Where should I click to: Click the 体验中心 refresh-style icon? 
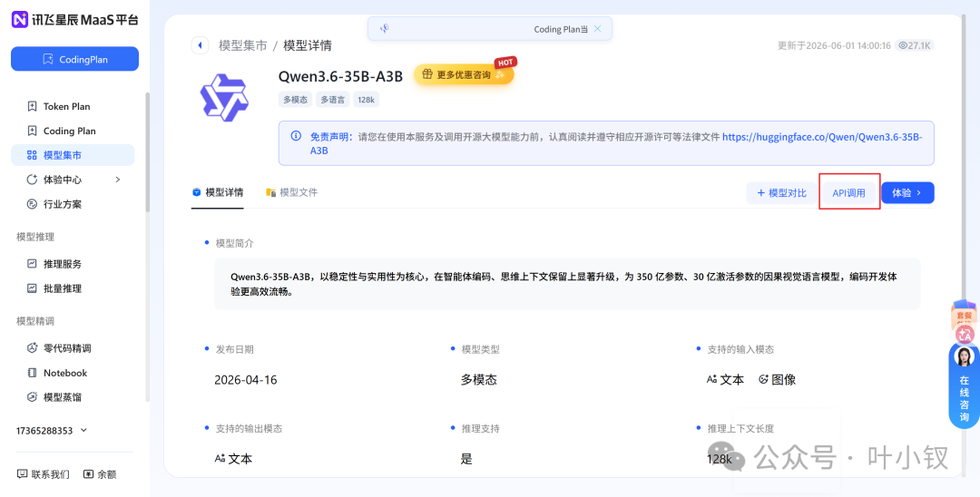tap(32, 180)
